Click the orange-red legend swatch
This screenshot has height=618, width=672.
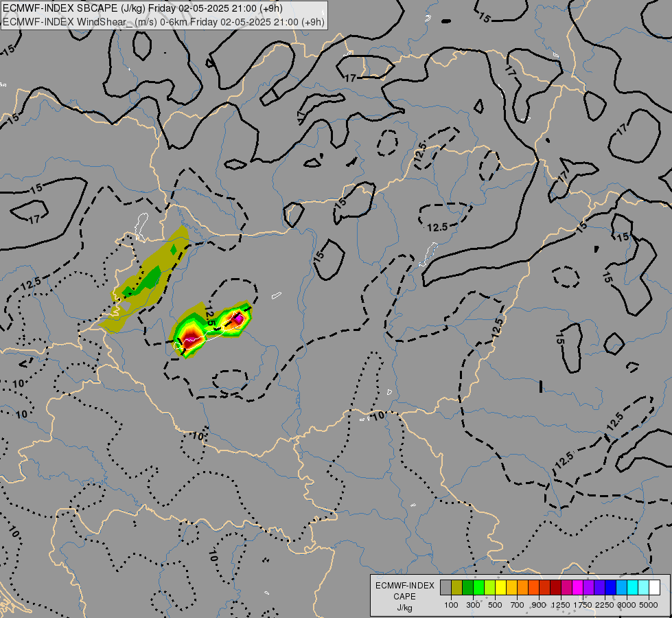[533, 588]
